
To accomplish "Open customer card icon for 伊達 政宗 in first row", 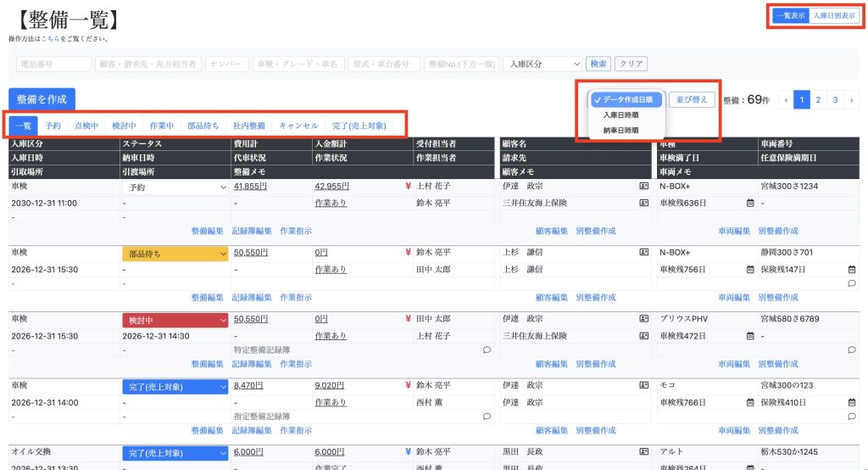I will (x=643, y=187).
